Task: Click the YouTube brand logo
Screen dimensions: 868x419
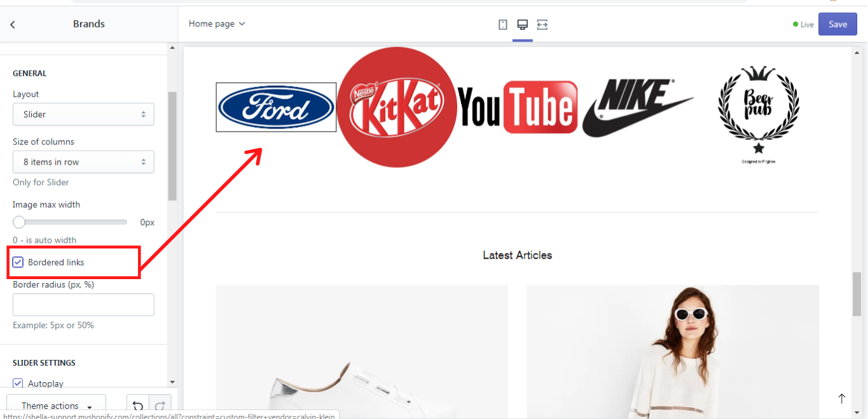Action: pyautogui.click(x=518, y=107)
